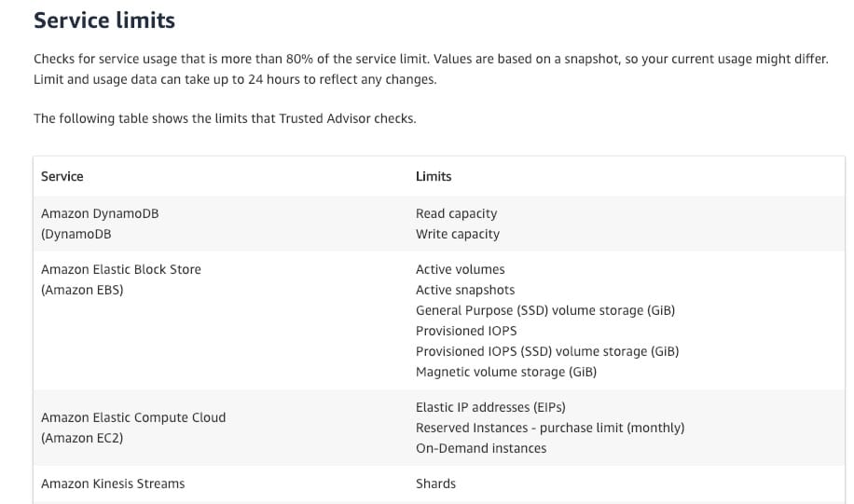Click the Service limits heading

point(104,20)
